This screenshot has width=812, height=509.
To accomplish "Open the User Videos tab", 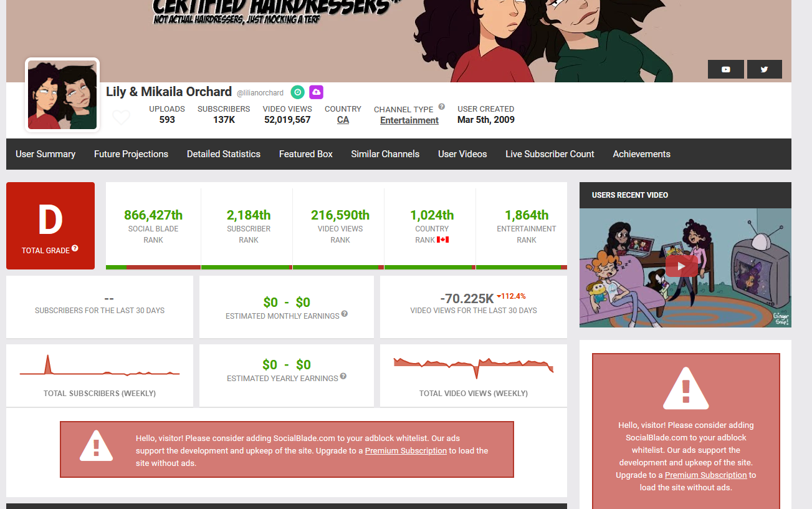I will [x=462, y=154].
